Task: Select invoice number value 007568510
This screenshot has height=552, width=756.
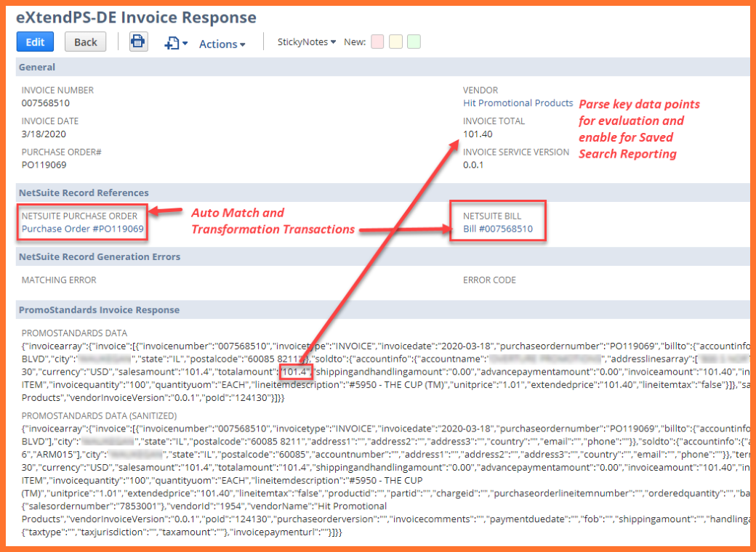Action: [x=45, y=103]
